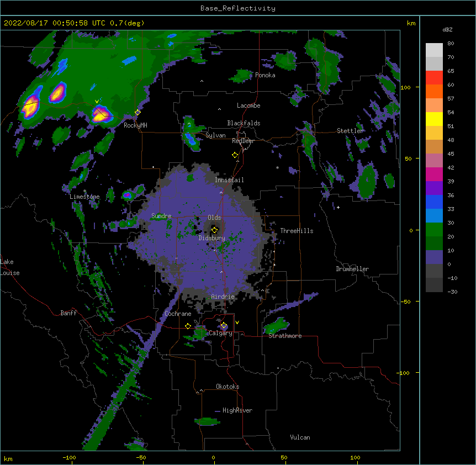
Task: Select the Innisfail label
Action: [229, 180]
